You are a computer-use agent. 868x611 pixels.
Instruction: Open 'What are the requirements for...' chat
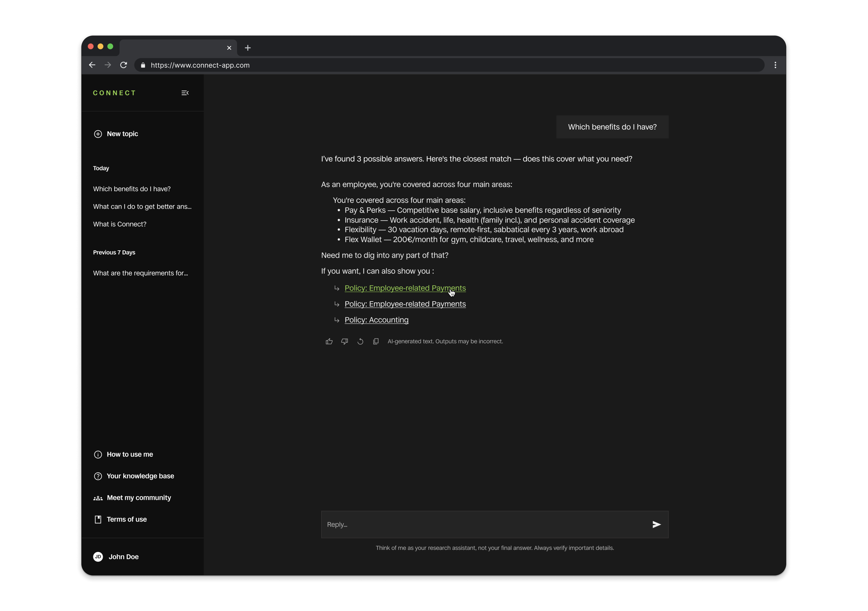click(x=141, y=273)
